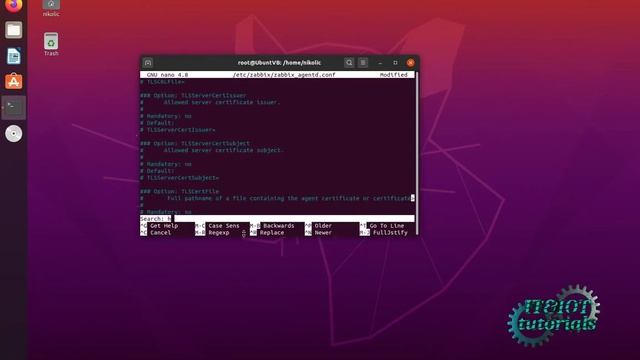Open the disc drive icon in dock

(13, 133)
